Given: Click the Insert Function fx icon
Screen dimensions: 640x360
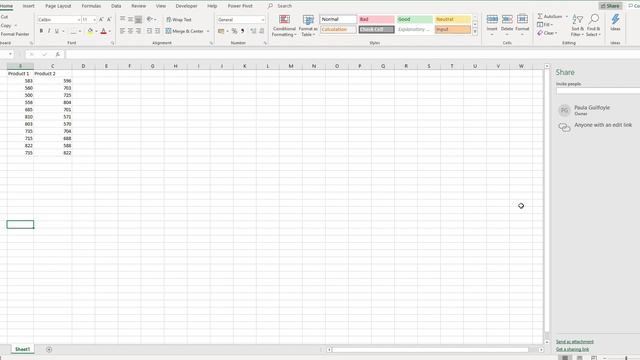Looking at the screenshot, I should (58, 54).
